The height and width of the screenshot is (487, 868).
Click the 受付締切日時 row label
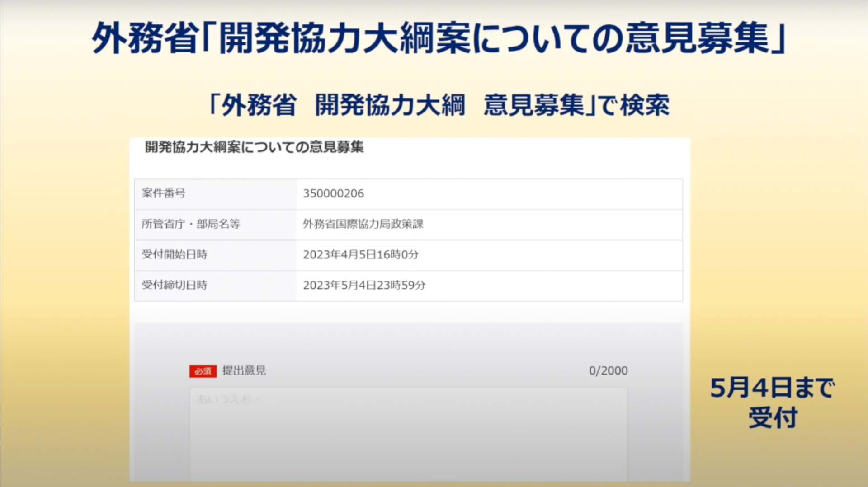(x=175, y=285)
